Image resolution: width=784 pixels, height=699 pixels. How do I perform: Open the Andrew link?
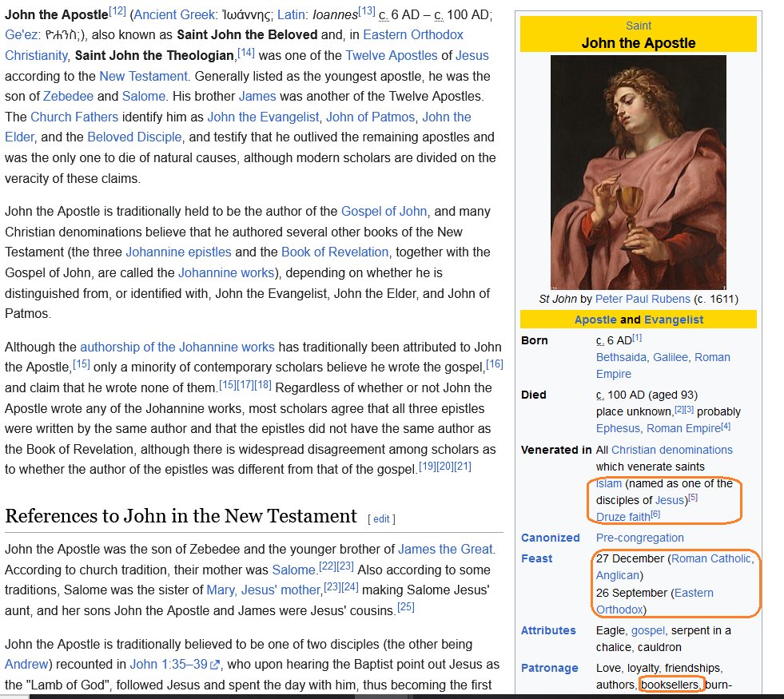tap(26, 665)
